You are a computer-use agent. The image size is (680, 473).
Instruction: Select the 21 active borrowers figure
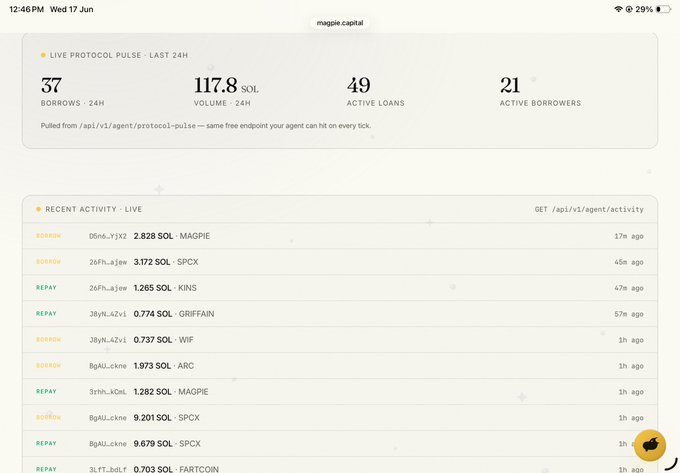click(510, 85)
